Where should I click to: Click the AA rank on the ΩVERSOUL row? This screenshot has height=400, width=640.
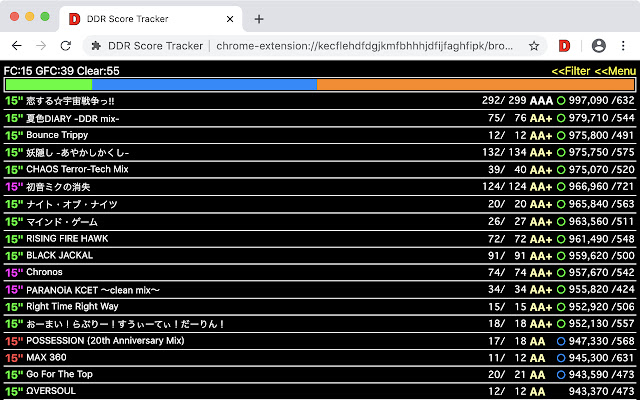(x=538, y=392)
